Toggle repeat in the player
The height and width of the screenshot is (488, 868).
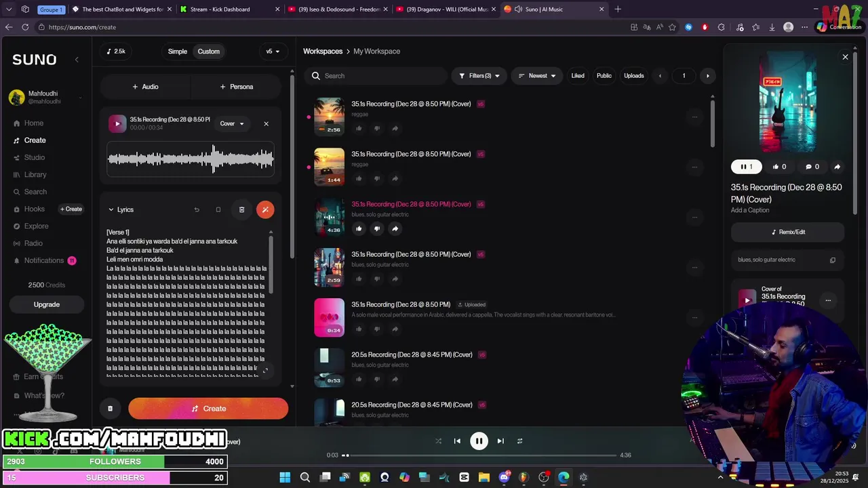point(520,441)
